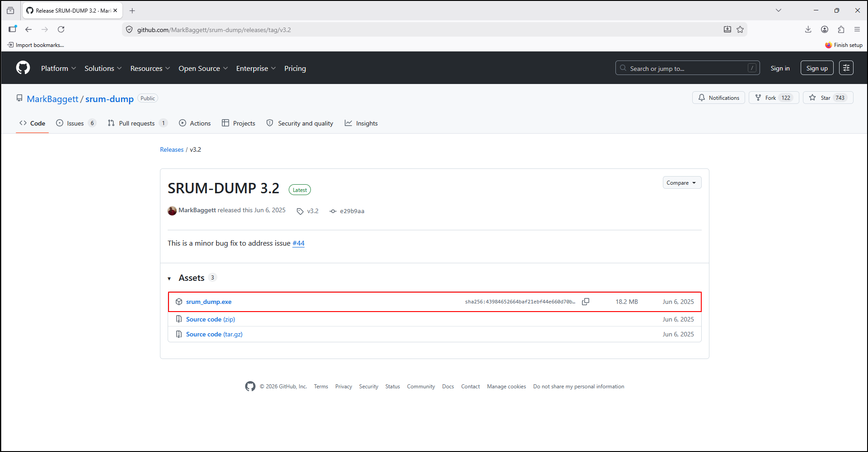
Task: Open MarkBaggett's avatar
Action: point(172,211)
